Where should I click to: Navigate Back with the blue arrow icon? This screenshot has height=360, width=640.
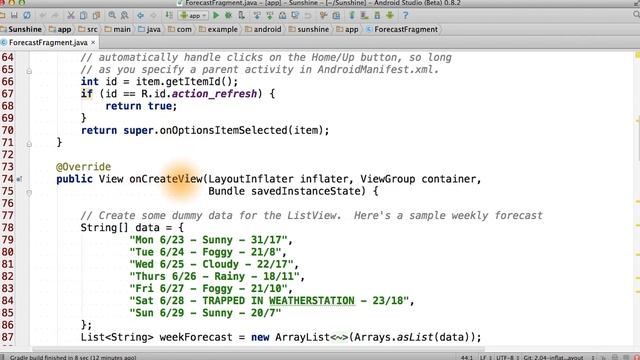pyautogui.click(x=140, y=16)
